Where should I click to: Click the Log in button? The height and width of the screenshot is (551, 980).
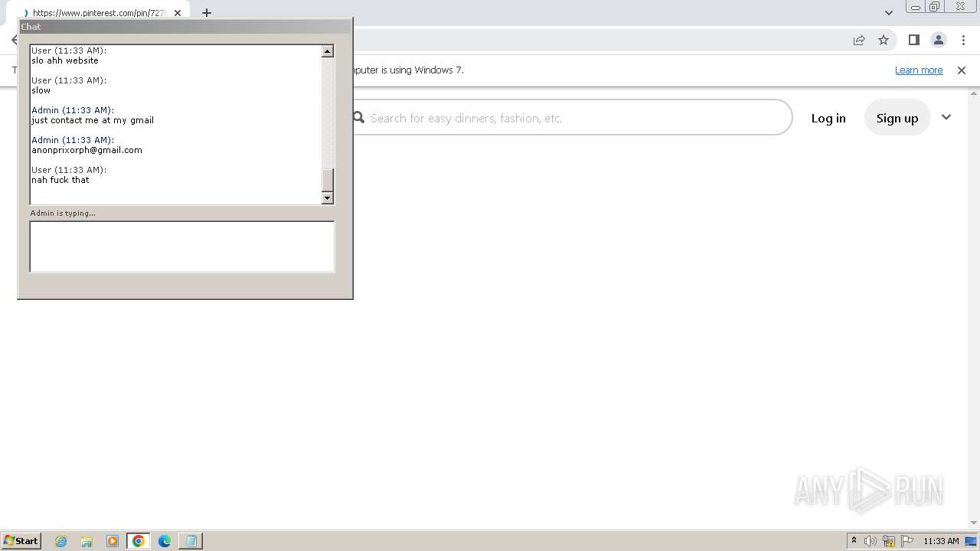pos(828,118)
